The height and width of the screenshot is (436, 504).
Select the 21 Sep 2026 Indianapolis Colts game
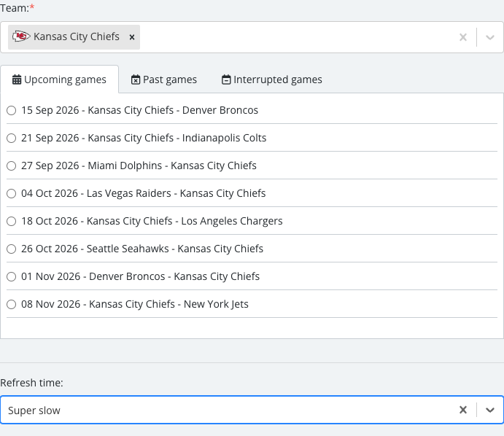coord(12,138)
